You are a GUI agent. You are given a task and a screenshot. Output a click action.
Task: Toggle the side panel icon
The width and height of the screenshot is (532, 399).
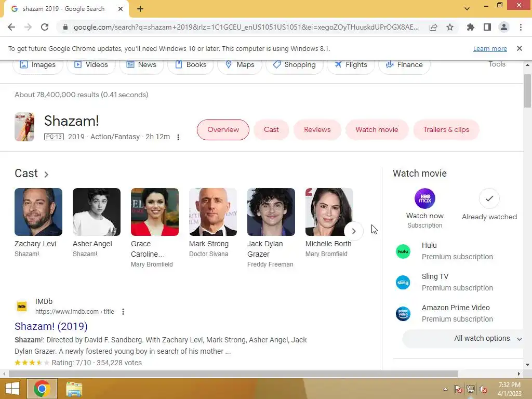(x=487, y=27)
